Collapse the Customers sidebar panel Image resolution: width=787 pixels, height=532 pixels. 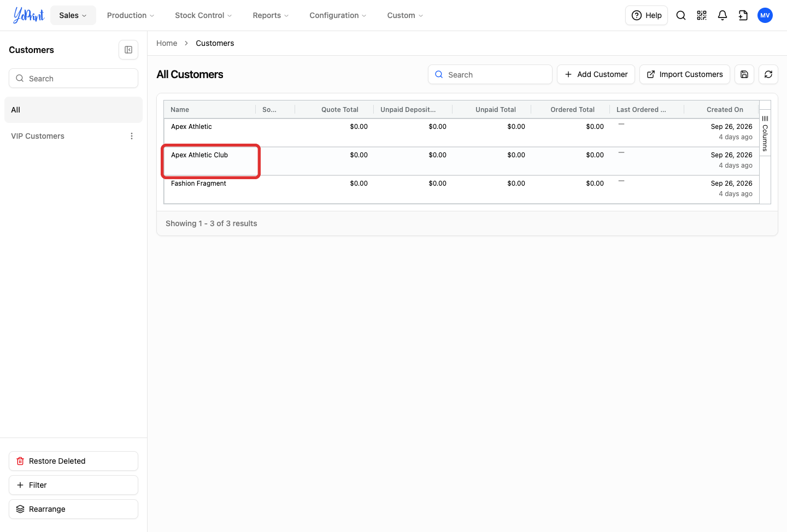click(x=128, y=50)
